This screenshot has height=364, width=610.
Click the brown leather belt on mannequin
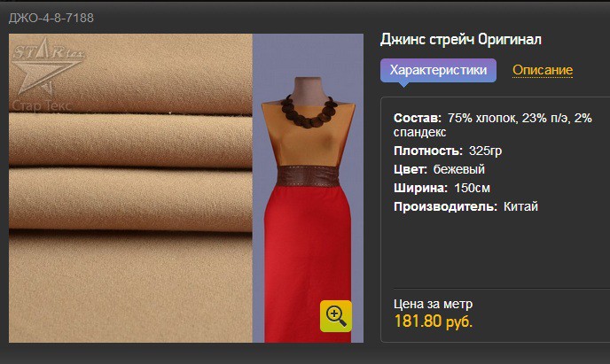coord(308,176)
